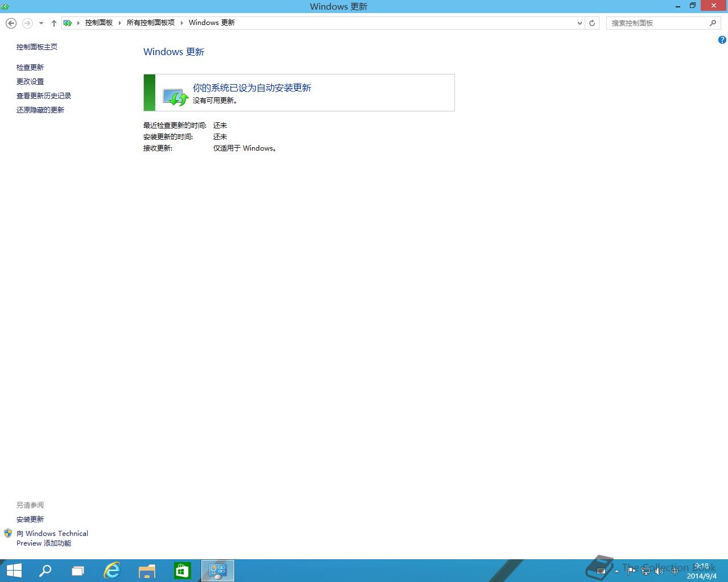Click the 你的系统已设为自动安装更新 heading
Image resolution: width=728 pixels, height=582 pixels.
click(252, 88)
